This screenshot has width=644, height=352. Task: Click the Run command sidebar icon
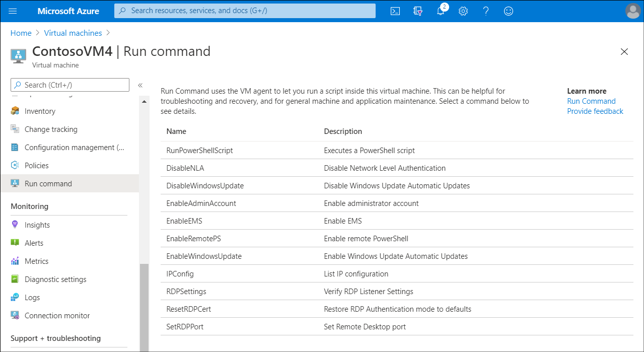click(15, 184)
